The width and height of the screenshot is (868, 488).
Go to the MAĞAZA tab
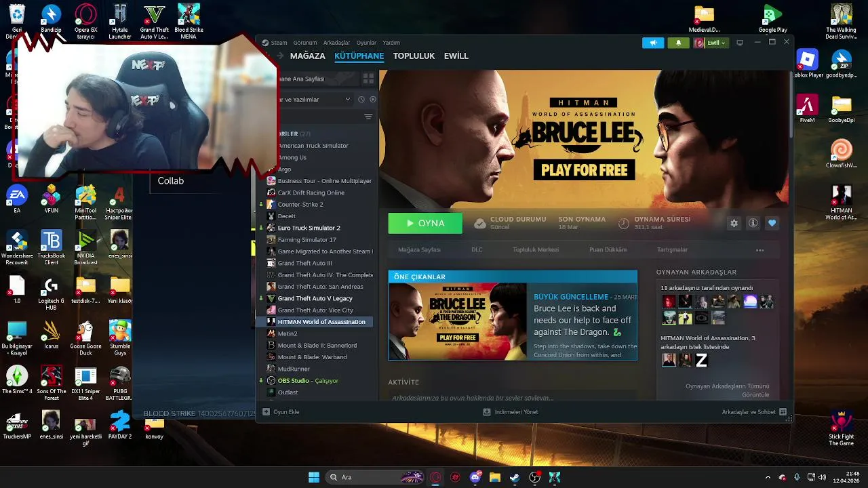[x=307, y=56]
